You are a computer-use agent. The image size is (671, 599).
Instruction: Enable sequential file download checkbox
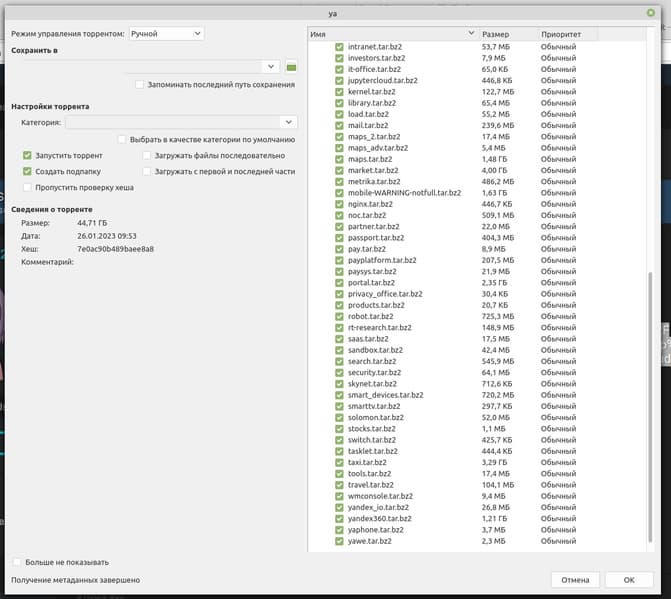coord(147,155)
